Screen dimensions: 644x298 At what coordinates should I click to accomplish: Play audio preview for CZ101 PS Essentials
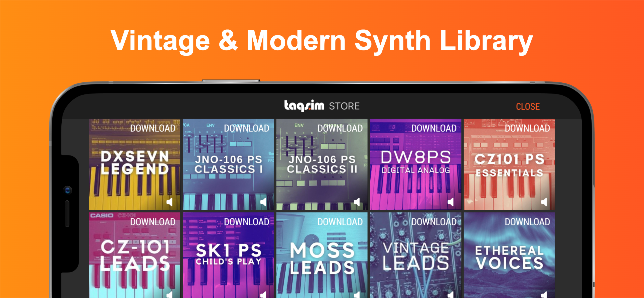pyautogui.click(x=544, y=202)
